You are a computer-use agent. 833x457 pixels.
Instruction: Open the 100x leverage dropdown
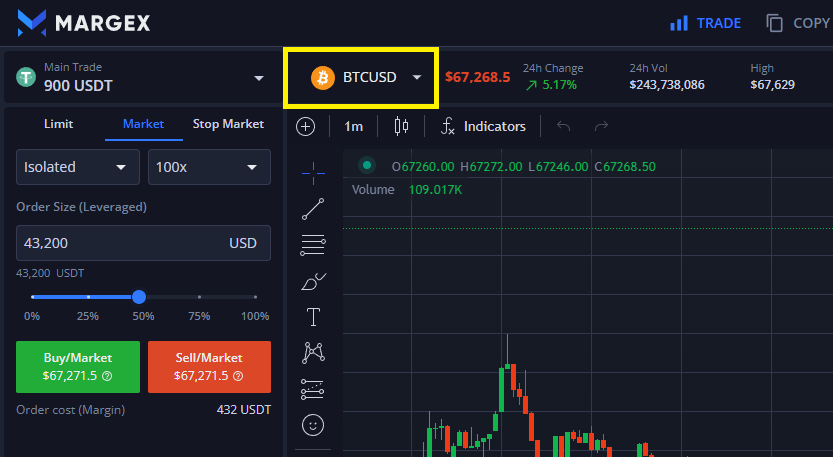[x=209, y=167]
